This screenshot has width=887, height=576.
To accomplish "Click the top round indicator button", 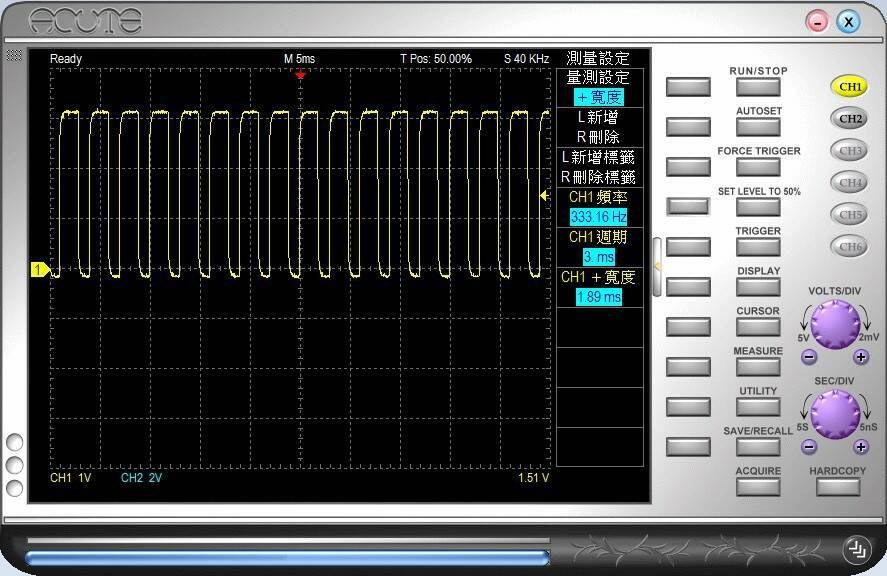I will (14, 442).
